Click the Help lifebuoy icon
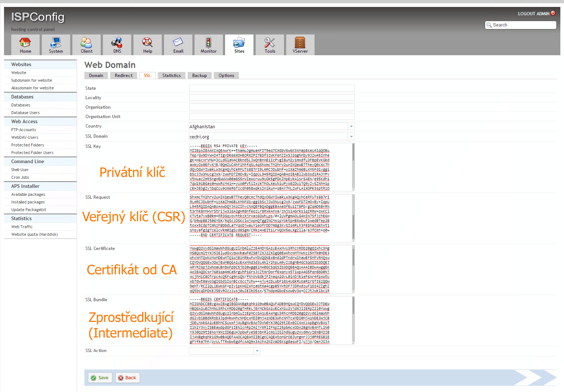Screen dimensions: 564x392 point(147,43)
